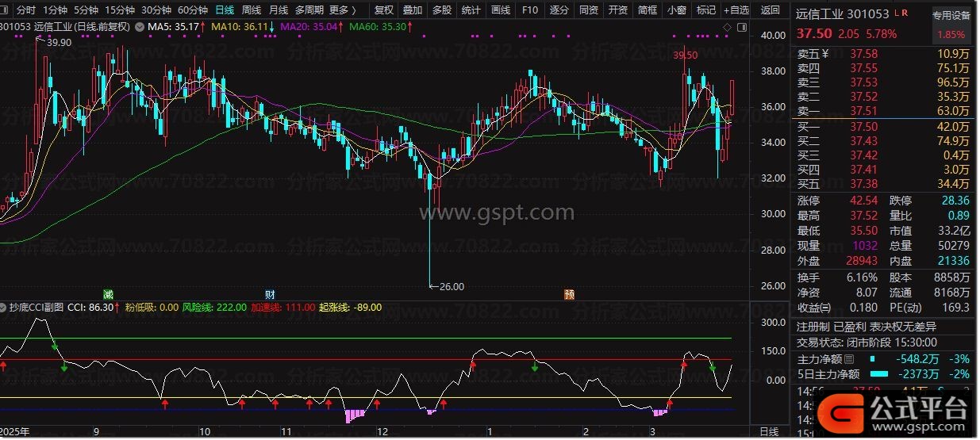
Task: Click the 返回 back button
Action: tap(770, 10)
